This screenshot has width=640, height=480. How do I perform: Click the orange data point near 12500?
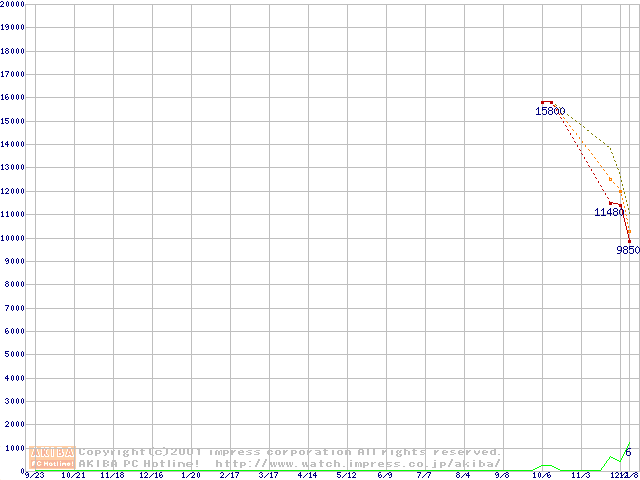[610, 180]
